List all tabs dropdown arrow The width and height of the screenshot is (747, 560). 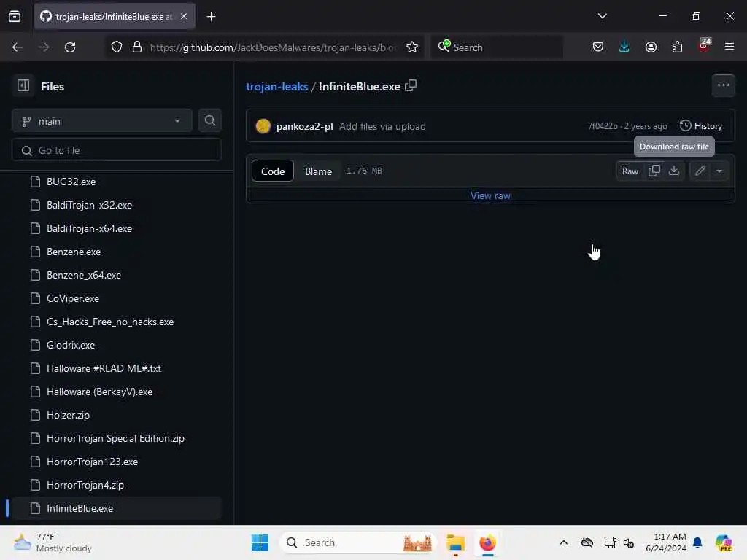[x=602, y=16]
